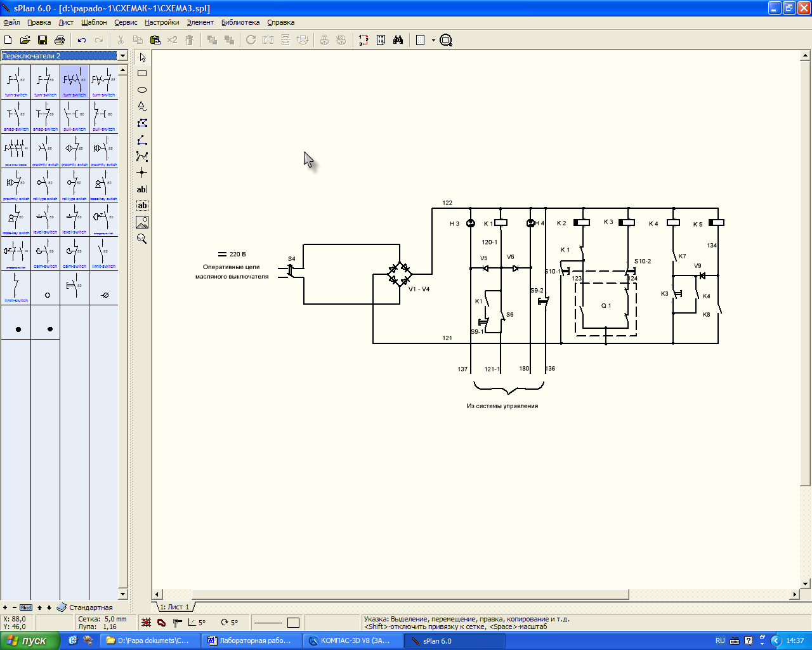Viewport: 812px width, 650px height.
Task: Select the rectangle drawing tool
Action: click(142, 74)
